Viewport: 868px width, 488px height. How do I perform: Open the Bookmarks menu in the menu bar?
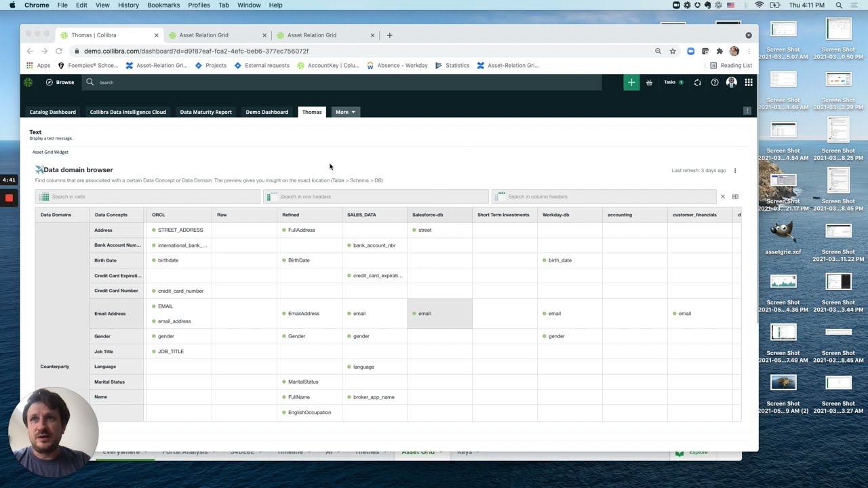[x=163, y=5]
